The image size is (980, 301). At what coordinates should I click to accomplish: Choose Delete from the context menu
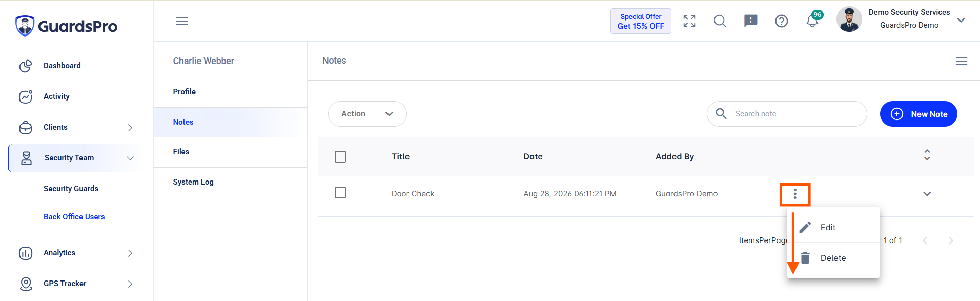(x=833, y=258)
